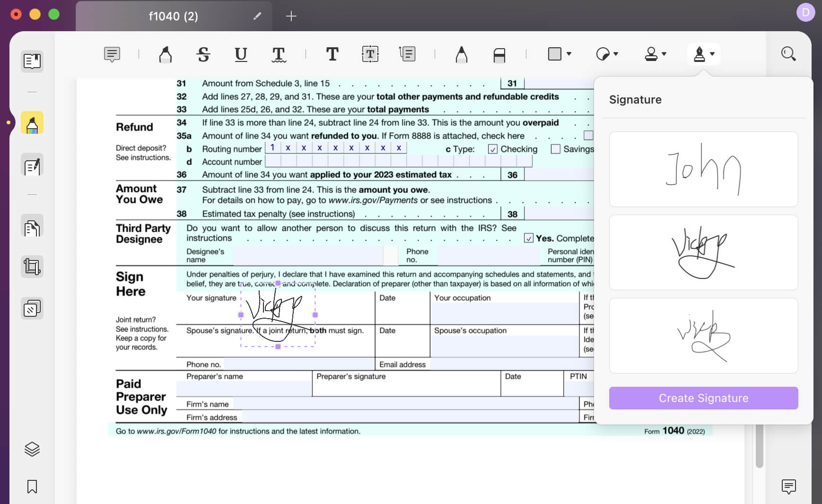Toggle the Savings account type checkbox

click(556, 149)
